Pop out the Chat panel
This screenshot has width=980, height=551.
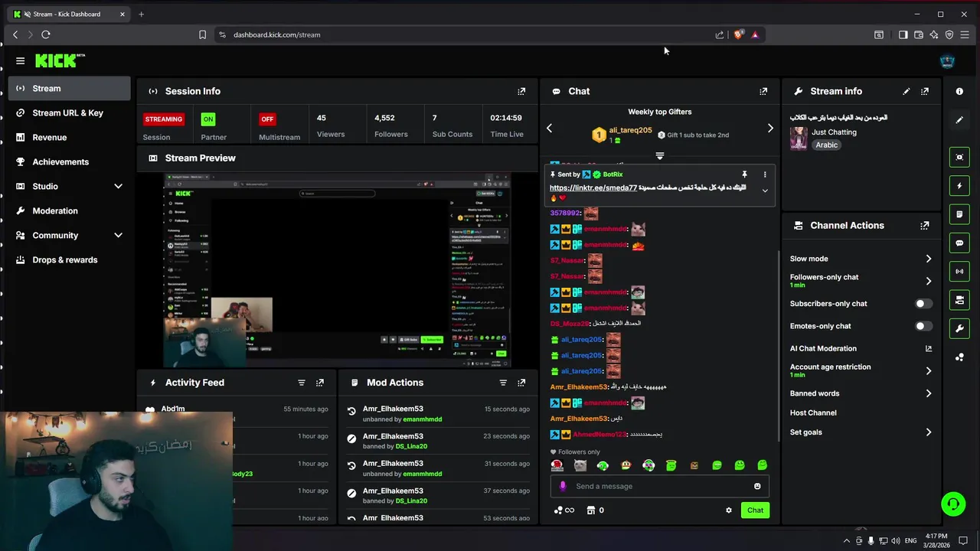click(763, 91)
